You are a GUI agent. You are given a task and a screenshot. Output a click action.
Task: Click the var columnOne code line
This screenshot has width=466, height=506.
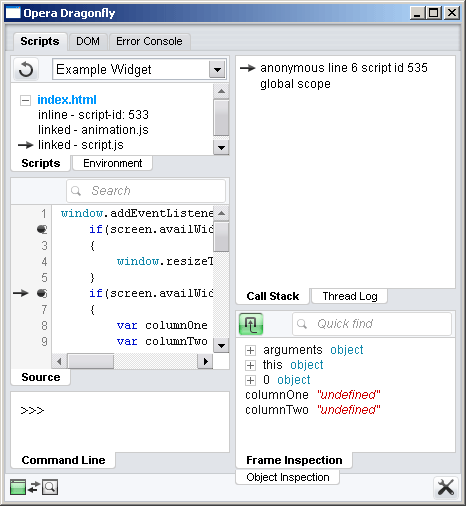[x=162, y=325]
